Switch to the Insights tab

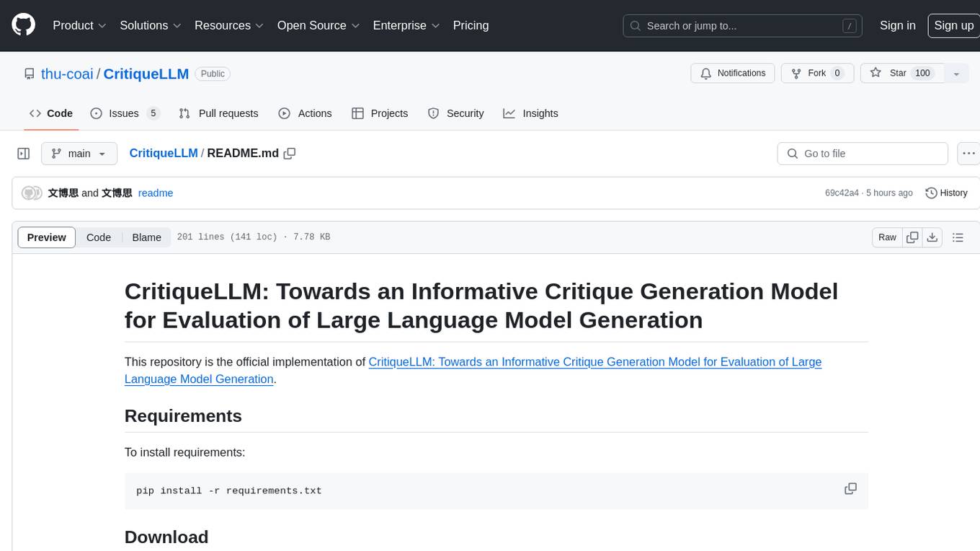click(x=530, y=113)
